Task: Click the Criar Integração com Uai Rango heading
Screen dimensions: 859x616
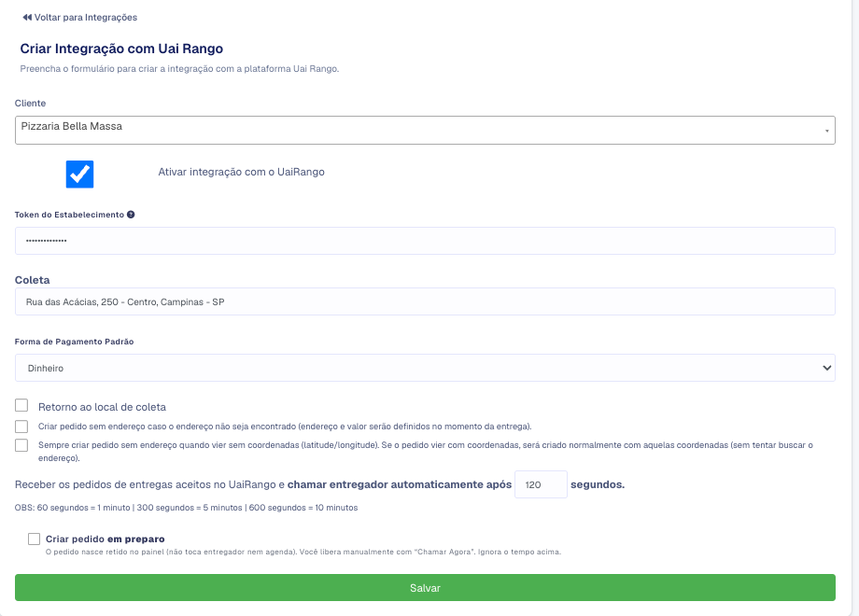Action: click(x=121, y=49)
